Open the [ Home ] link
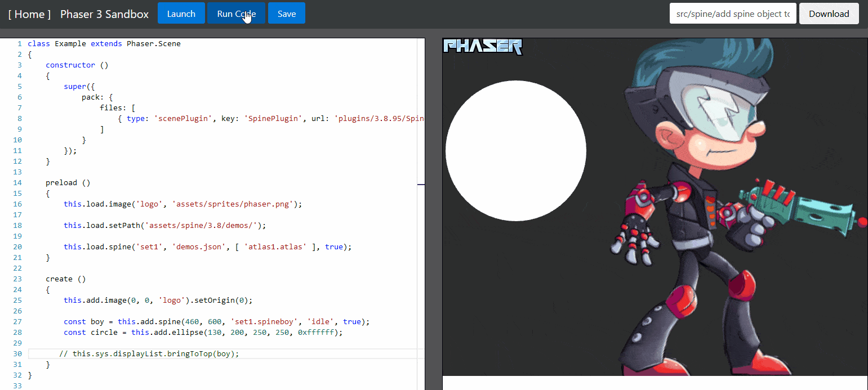The image size is (868, 390). click(29, 14)
